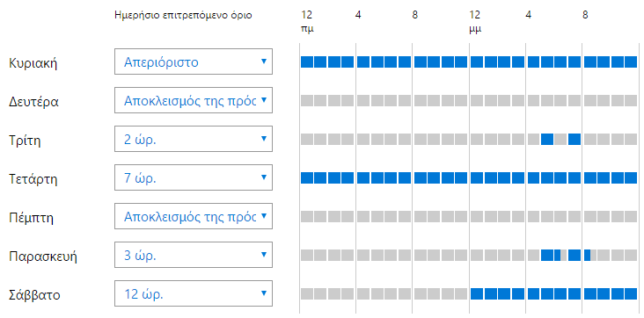Viewport: 644px width, 318px height.
Task: Enable Δευτέρα's block starting at 12 μμ
Action: click(x=477, y=100)
